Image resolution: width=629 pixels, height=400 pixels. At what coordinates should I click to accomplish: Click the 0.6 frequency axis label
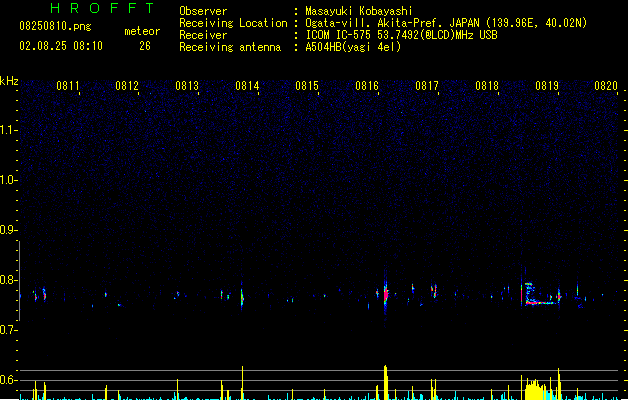(8, 380)
